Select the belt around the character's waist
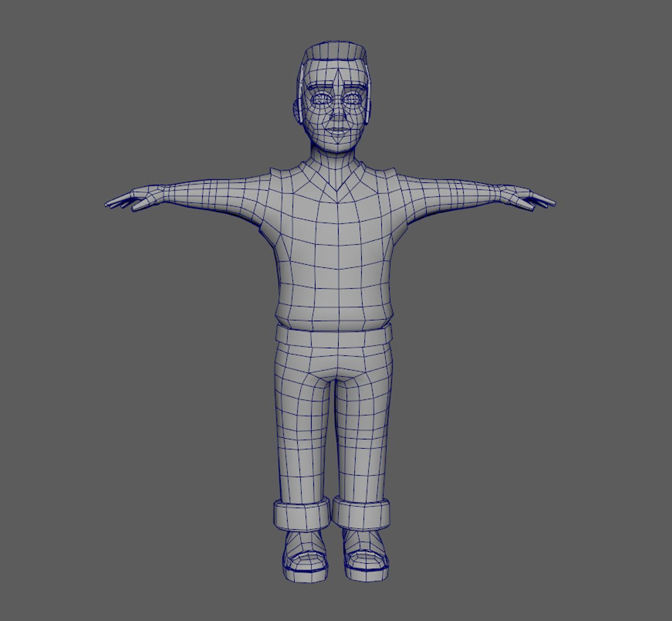 334,335
